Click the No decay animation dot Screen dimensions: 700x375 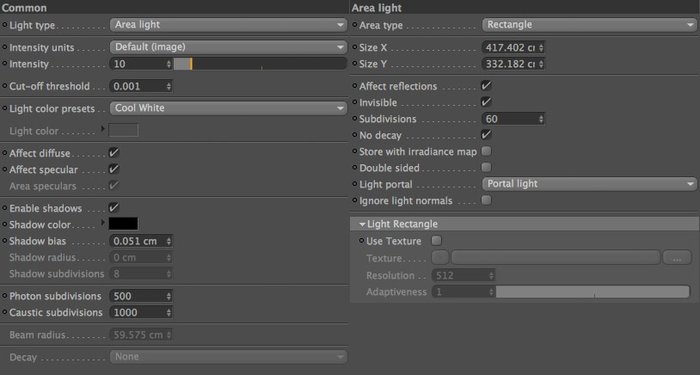point(355,135)
